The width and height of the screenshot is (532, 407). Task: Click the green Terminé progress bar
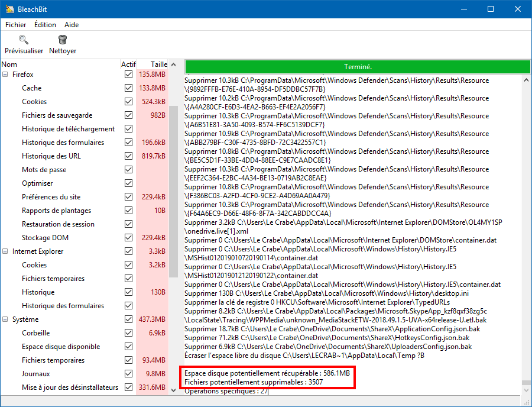pyautogui.click(x=358, y=67)
